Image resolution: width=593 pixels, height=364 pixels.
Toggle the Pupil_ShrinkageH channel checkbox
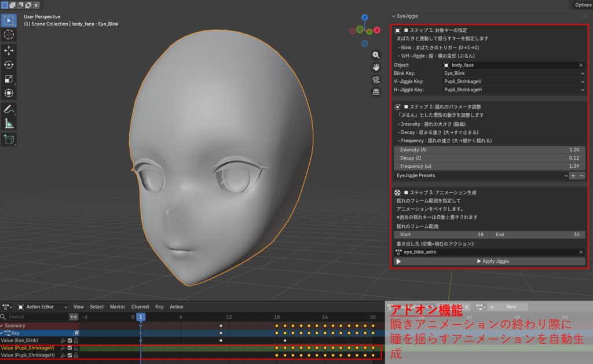(69, 355)
